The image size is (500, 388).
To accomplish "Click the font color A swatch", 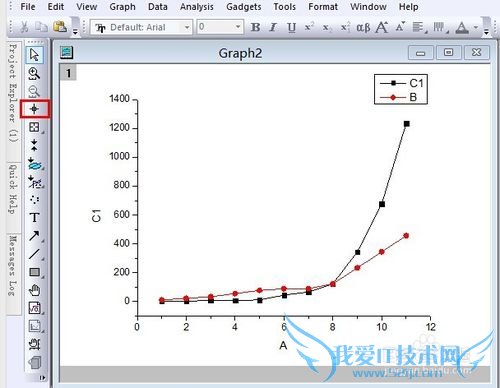I will coord(462,27).
